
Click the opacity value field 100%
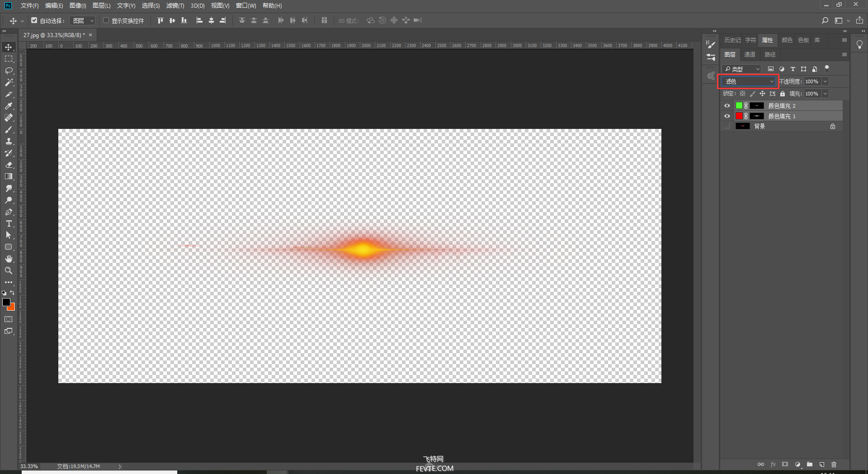tap(812, 81)
